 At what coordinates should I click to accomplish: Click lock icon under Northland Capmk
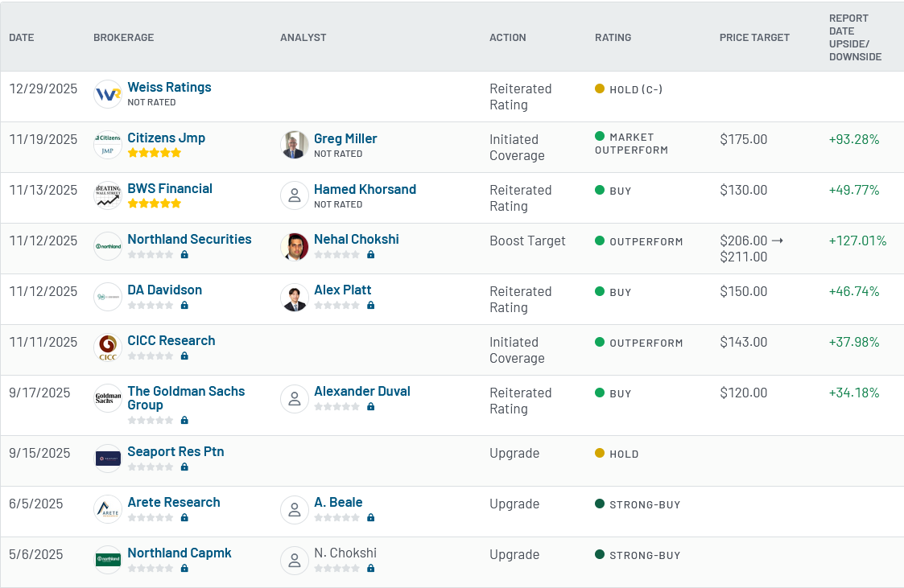(x=184, y=568)
